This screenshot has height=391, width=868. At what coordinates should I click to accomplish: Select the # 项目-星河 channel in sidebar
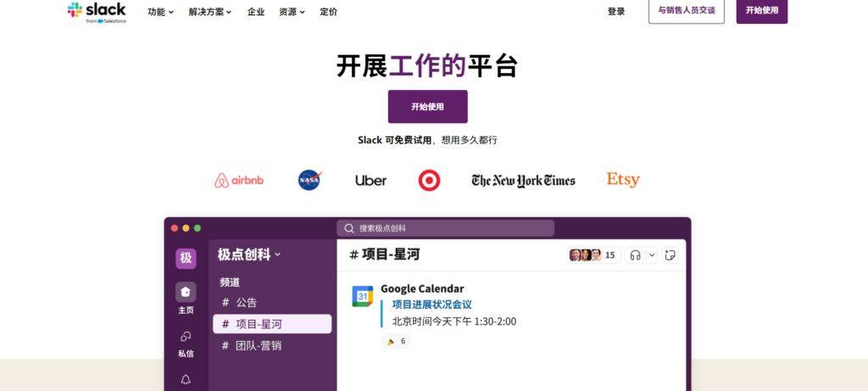coord(272,324)
